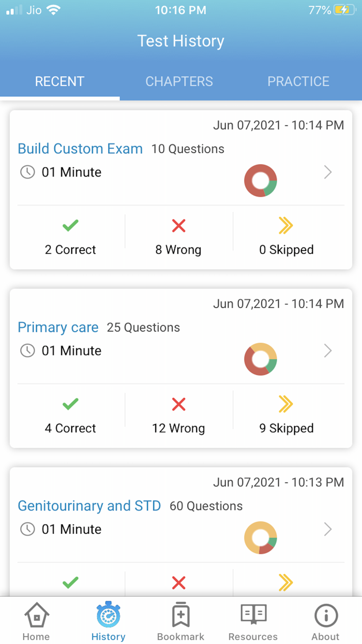Select the RECENT tab
Screen dimensions: 362x644
point(59,81)
